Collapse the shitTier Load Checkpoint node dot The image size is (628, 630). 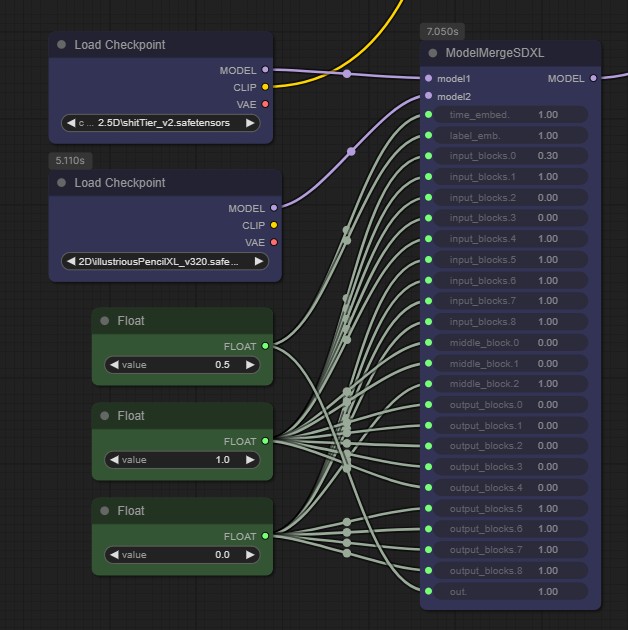61,45
